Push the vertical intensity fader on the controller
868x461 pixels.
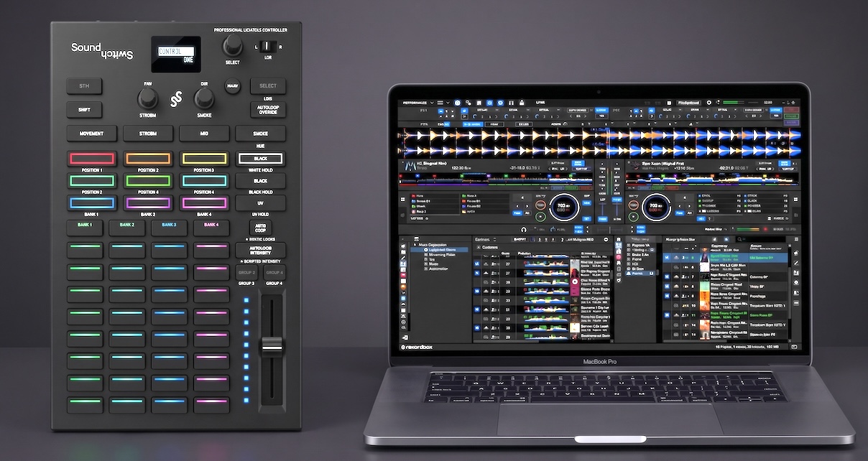(272, 346)
